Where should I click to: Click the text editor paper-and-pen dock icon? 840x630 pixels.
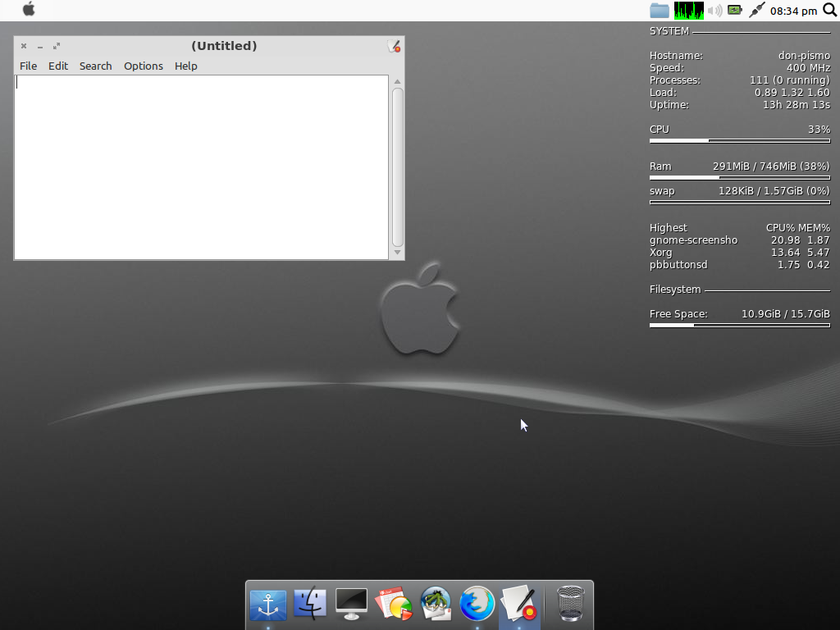pyautogui.click(x=518, y=604)
